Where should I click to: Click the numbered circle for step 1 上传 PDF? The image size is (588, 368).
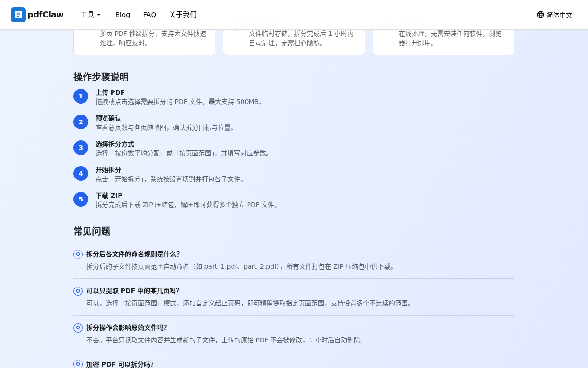tap(81, 96)
